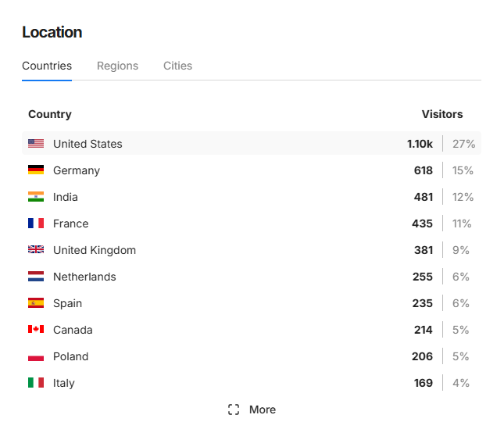The width and height of the screenshot is (504, 447).
Task: Click the United Kingdom flag icon
Action: [x=36, y=250]
